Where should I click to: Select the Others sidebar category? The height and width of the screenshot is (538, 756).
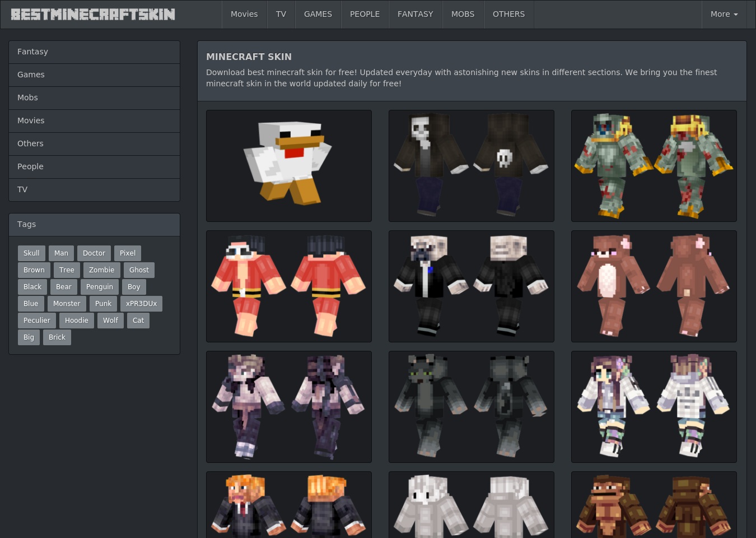tap(94, 143)
